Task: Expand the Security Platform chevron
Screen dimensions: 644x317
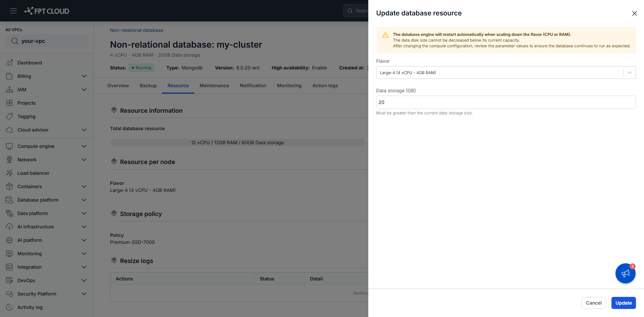Action: pyautogui.click(x=84, y=294)
